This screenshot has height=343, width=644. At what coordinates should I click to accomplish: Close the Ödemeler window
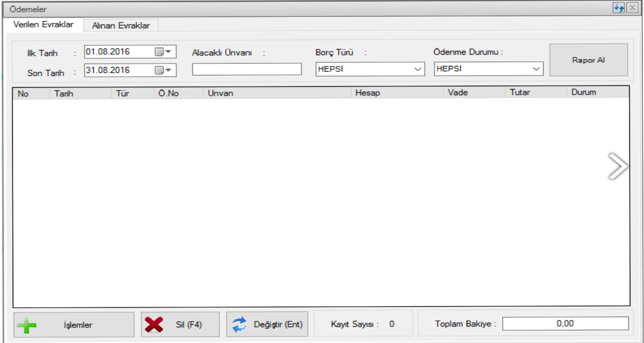click(x=632, y=8)
